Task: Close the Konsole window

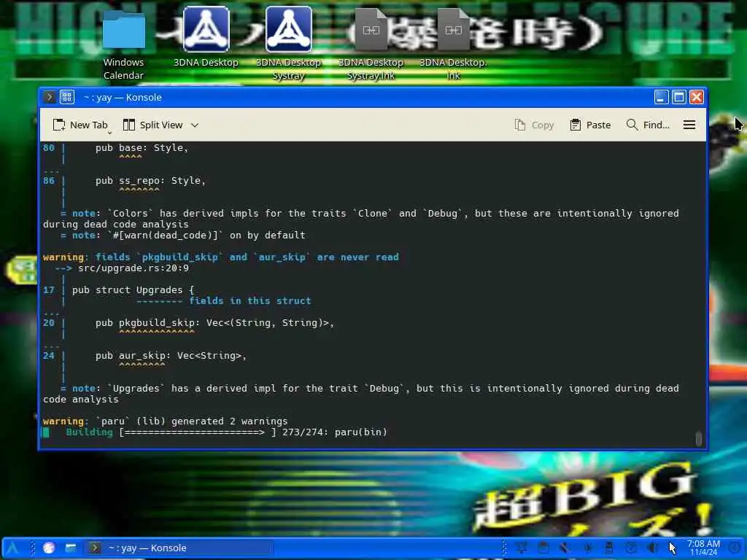Action: (697, 97)
